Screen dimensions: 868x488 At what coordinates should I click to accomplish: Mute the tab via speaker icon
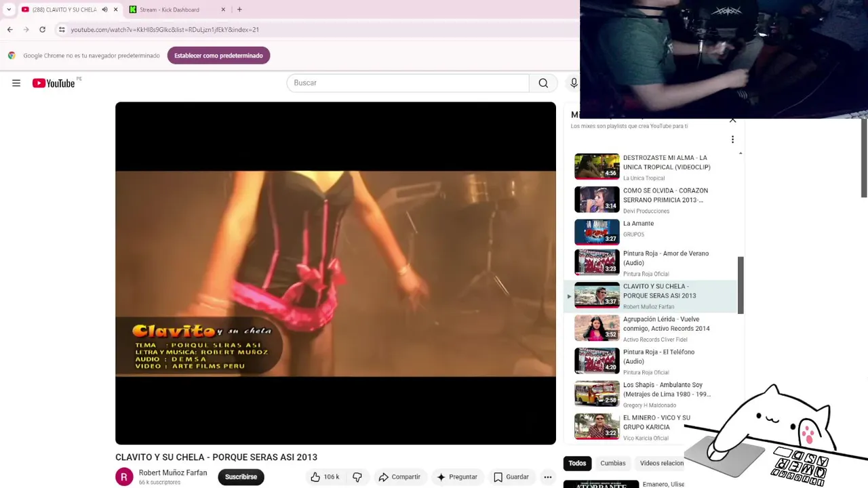coord(104,9)
